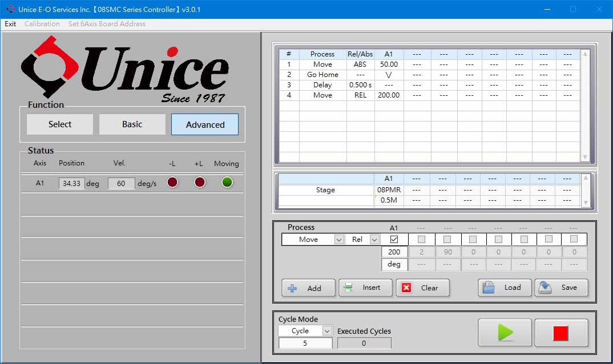Screen dimensions: 613x364
Task: Open the Calibration menu
Action: tap(42, 24)
